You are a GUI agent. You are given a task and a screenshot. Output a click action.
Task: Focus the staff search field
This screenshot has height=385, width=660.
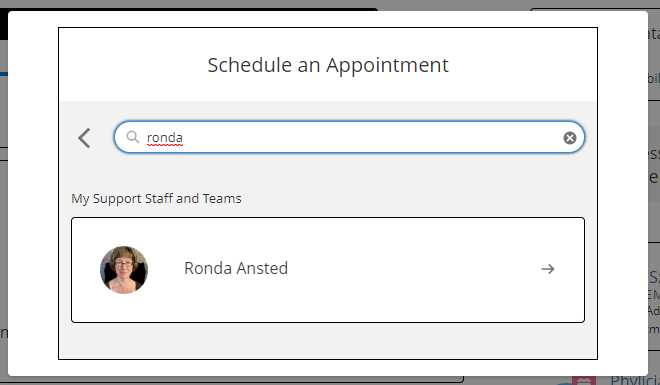[x=349, y=137]
